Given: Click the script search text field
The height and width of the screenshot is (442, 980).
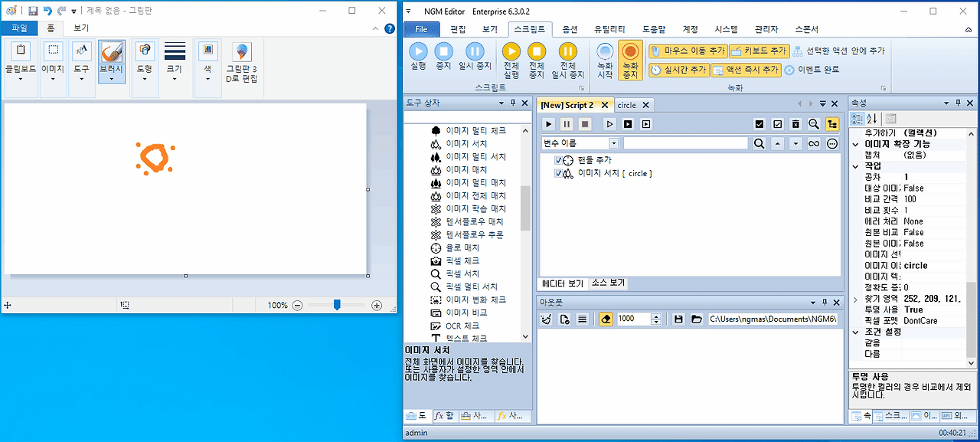Looking at the screenshot, I should click(x=685, y=143).
